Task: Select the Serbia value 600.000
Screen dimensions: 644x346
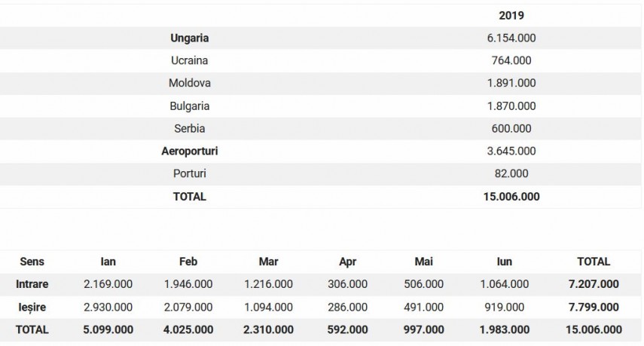Action: pos(511,129)
